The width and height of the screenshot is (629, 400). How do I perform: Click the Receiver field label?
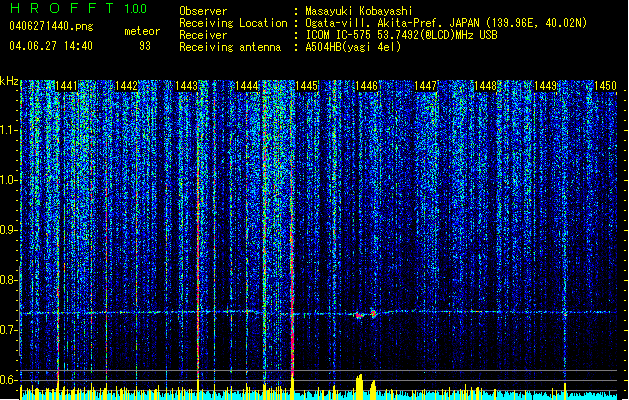click(x=203, y=35)
